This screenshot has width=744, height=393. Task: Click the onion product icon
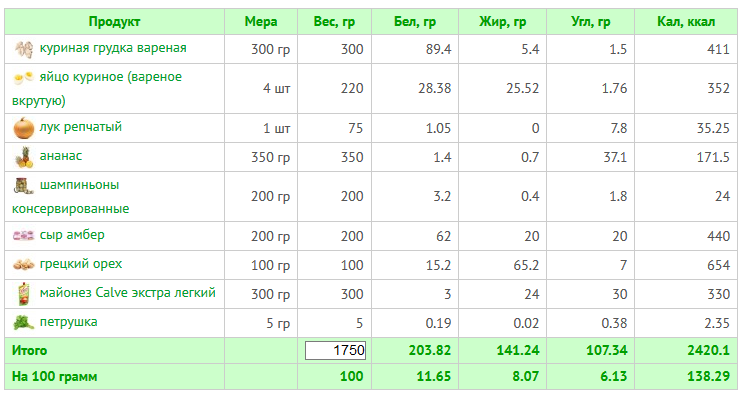coord(23,128)
